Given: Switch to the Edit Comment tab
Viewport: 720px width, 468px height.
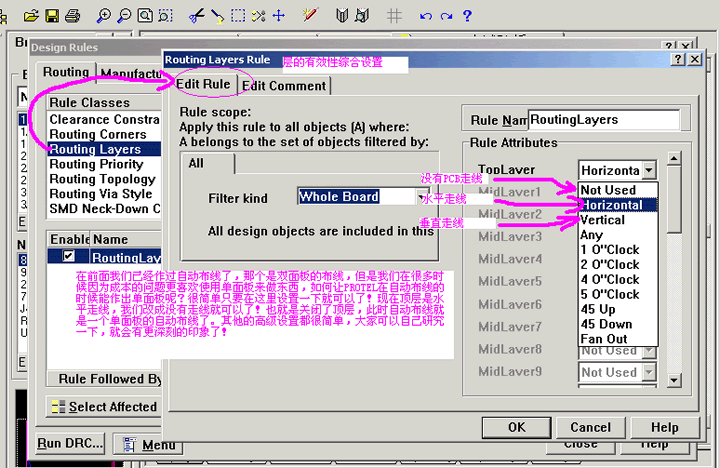Looking at the screenshot, I should tap(284, 85).
